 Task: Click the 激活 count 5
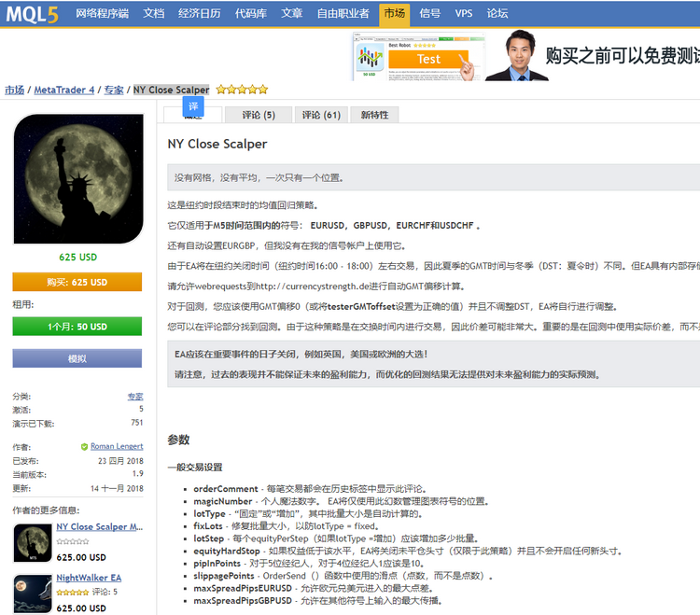coord(141,409)
